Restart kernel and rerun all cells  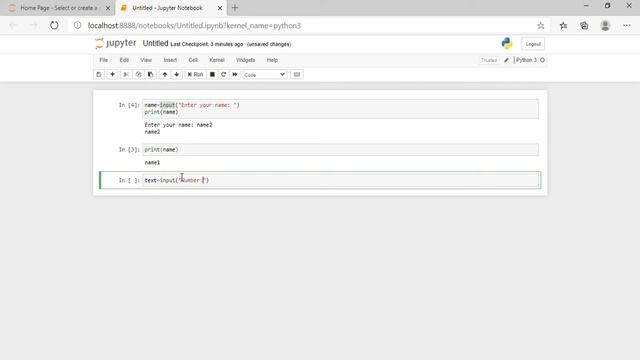click(x=235, y=74)
